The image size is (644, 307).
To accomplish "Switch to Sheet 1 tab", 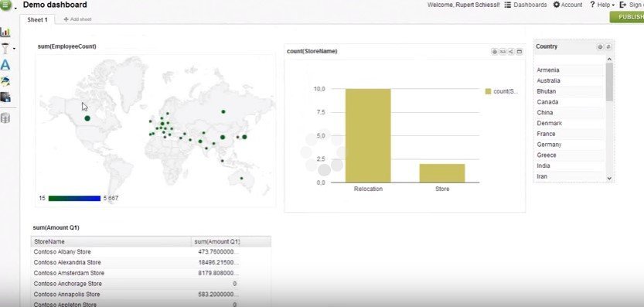I will (37, 19).
